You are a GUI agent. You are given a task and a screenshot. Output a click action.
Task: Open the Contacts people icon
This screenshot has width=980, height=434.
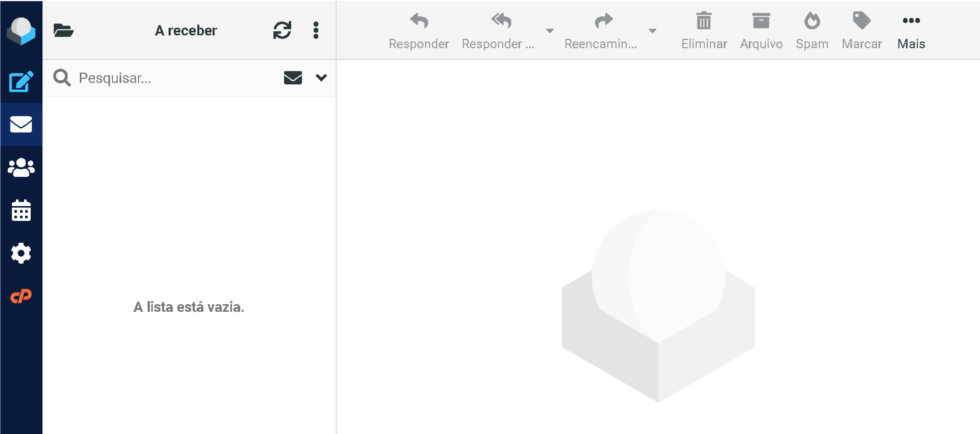click(x=21, y=167)
